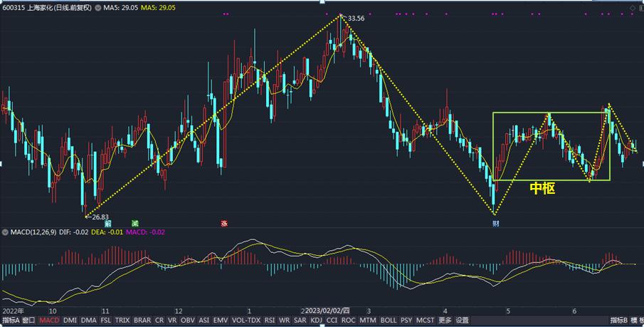The height and width of the screenshot is (327, 644).
Task: Open the 指标A indicator group tab
Action: point(10,320)
